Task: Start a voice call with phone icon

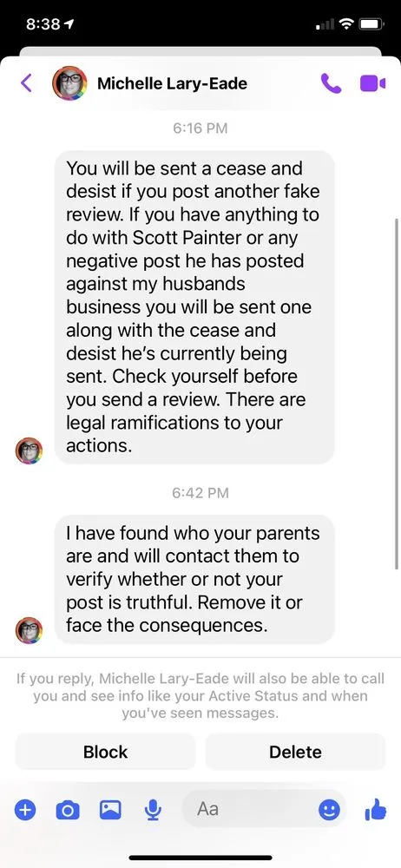Action: (331, 83)
